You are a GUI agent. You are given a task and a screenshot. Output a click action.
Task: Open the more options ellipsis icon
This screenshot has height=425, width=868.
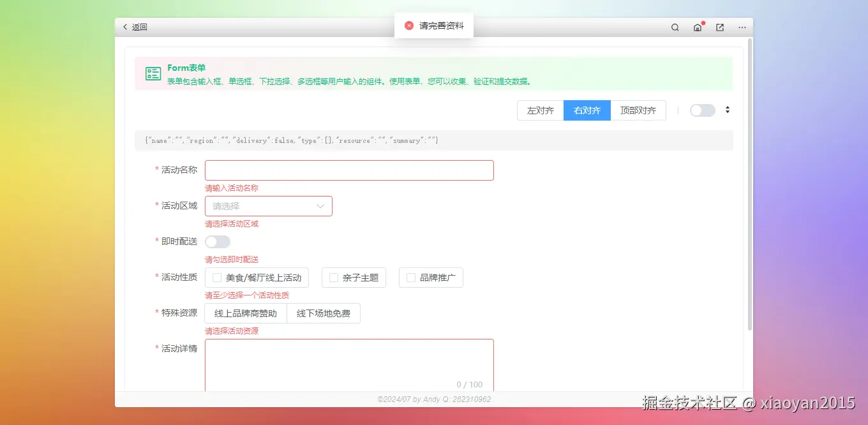click(742, 27)
